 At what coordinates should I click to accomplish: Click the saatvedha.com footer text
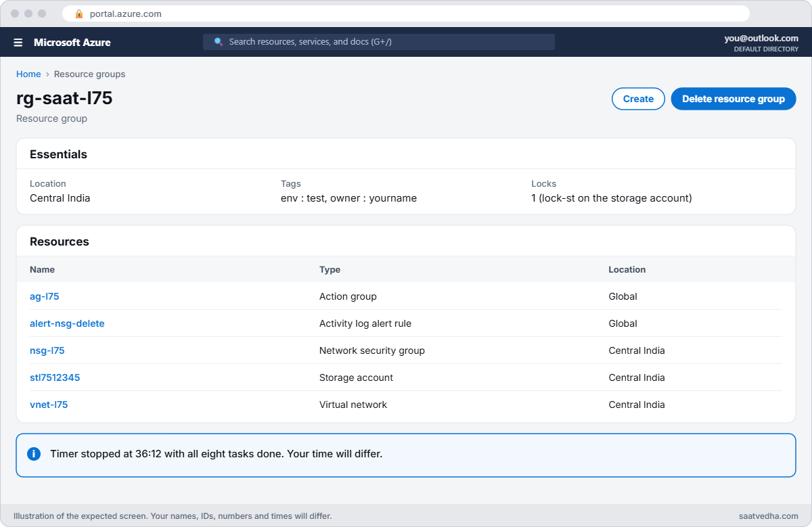click(769, 516)
